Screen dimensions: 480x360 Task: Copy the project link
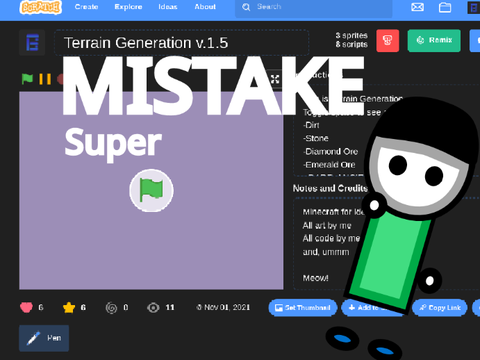click(x=440, y=308)
